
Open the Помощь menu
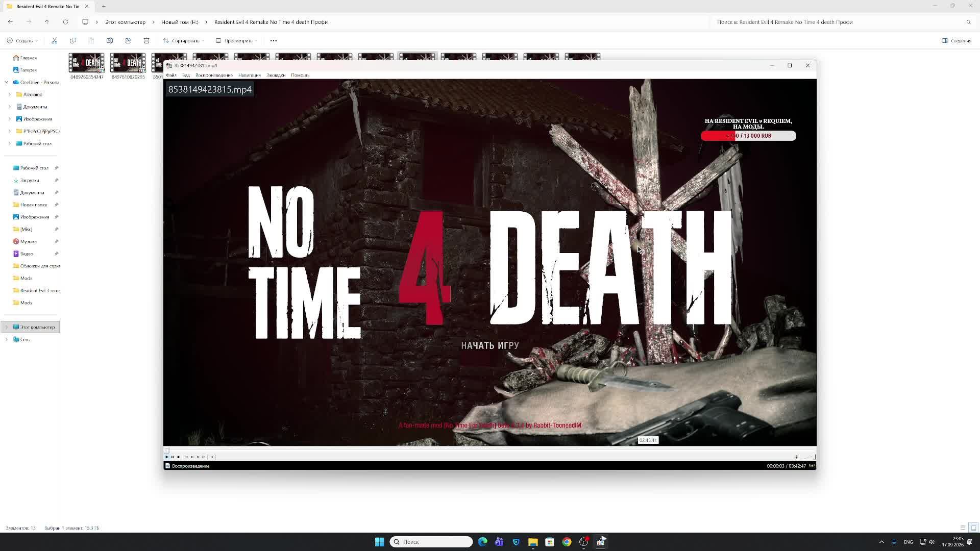click(300, 75)
